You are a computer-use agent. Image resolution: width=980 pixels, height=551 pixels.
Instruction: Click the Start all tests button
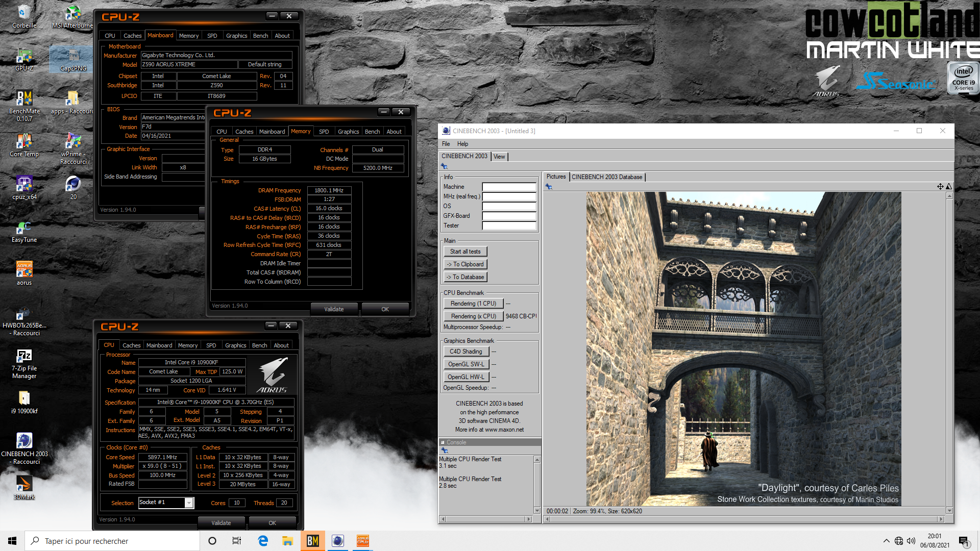click(465, 252)
